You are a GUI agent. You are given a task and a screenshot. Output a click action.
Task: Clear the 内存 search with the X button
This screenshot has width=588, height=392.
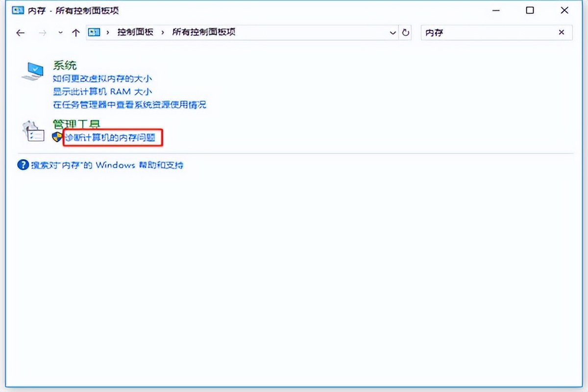coord(562,32)
